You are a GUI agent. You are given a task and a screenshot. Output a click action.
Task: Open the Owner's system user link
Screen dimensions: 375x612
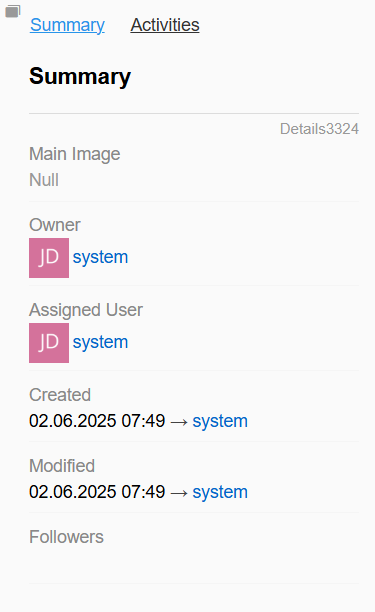coord(100,257)
